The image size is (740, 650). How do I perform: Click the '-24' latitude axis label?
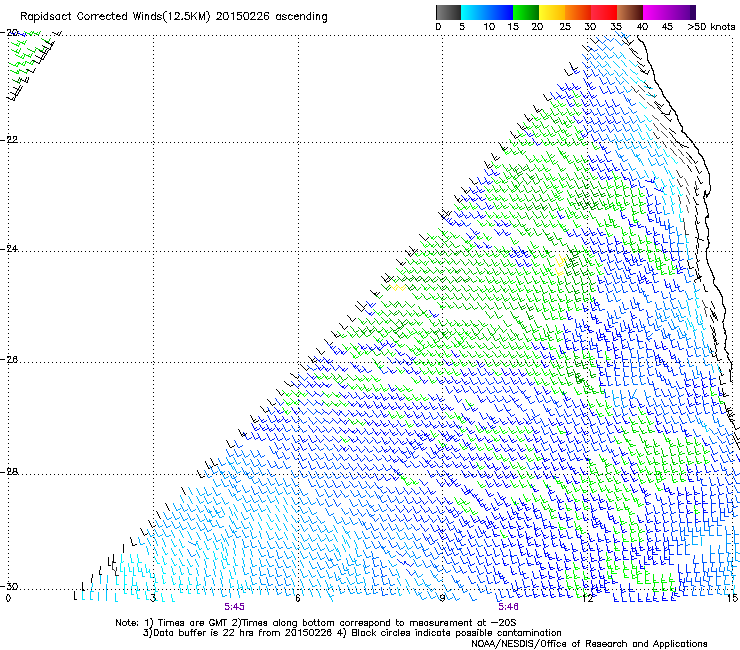tap(9, 249)
